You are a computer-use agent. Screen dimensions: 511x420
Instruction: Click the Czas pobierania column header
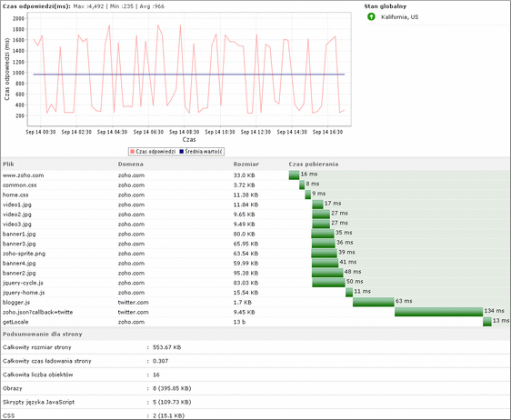pos(313,165)
